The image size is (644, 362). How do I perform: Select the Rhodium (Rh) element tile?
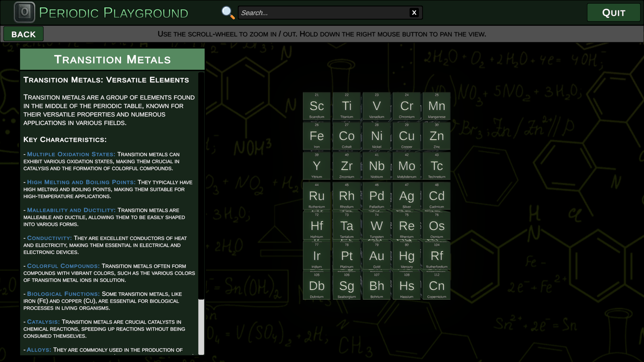pyautogui.click(x=346, y=196)
